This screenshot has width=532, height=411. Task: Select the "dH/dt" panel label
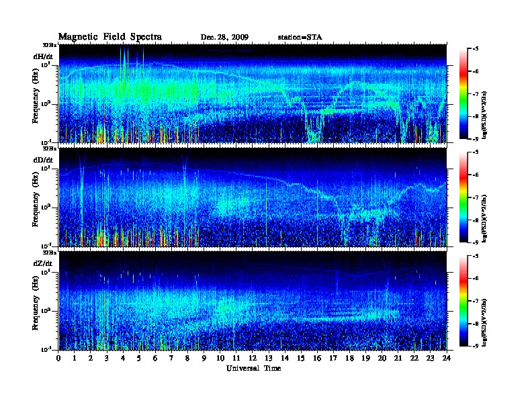click(43, 56)
